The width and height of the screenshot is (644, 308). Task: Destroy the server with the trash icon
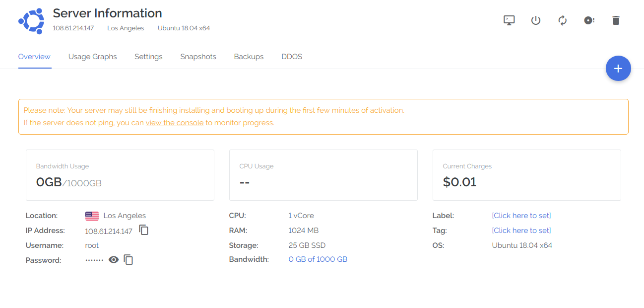pyautogui.click(x=616, y=20)
